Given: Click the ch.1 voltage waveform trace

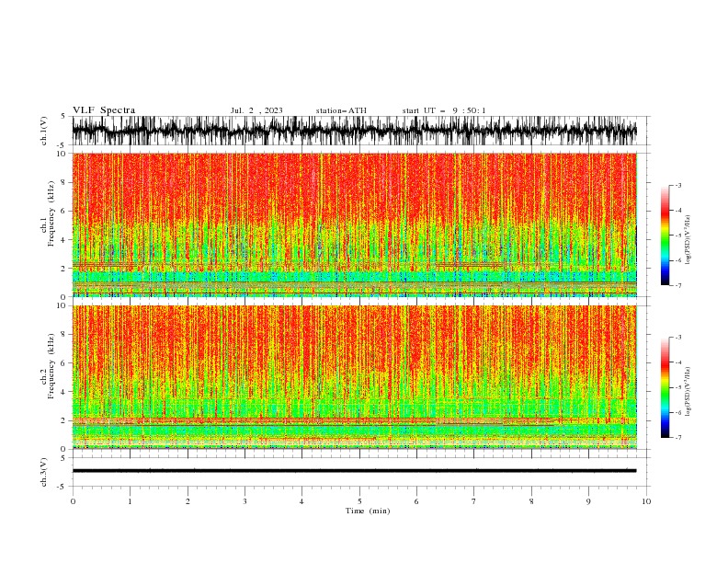Looking at the screenshot, I should (354, 131).
